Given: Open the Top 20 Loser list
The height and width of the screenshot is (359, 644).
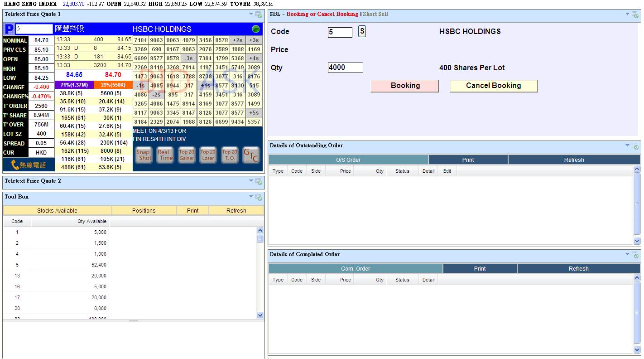Looking at the screenshot, I should coord(208,155).
